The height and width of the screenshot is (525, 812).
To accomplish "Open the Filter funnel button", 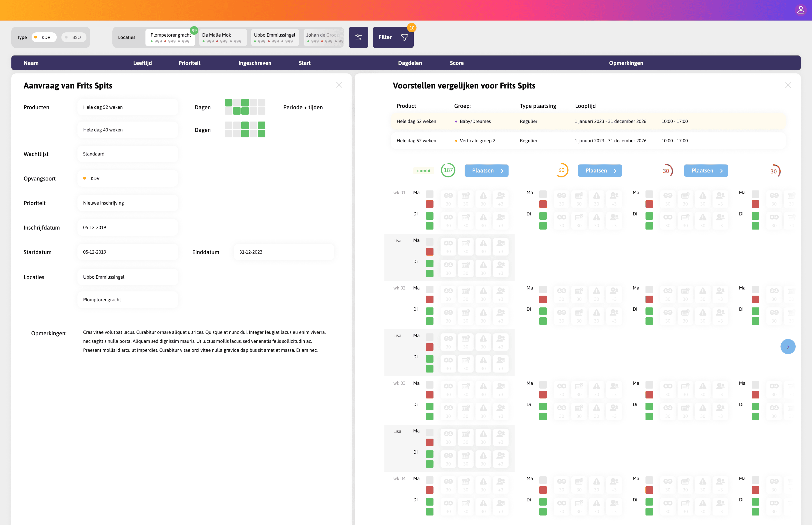I will 393,37.
